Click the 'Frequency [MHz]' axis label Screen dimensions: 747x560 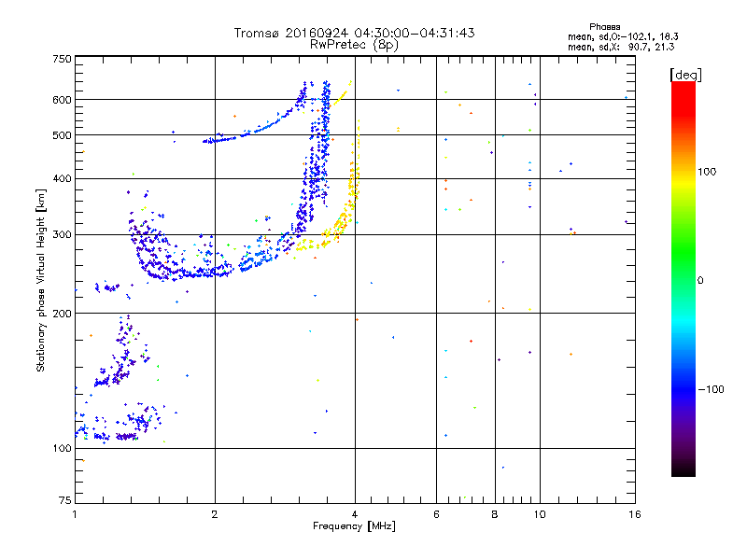coord(354,526)
